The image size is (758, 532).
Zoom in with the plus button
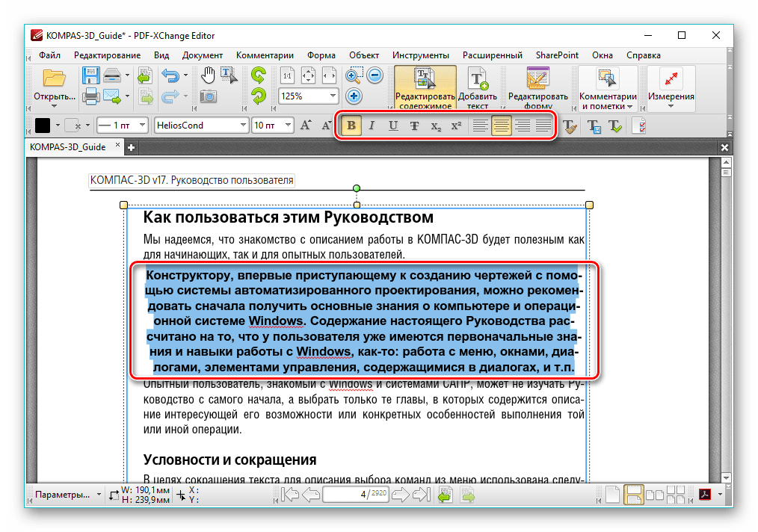tap(354, 96)
